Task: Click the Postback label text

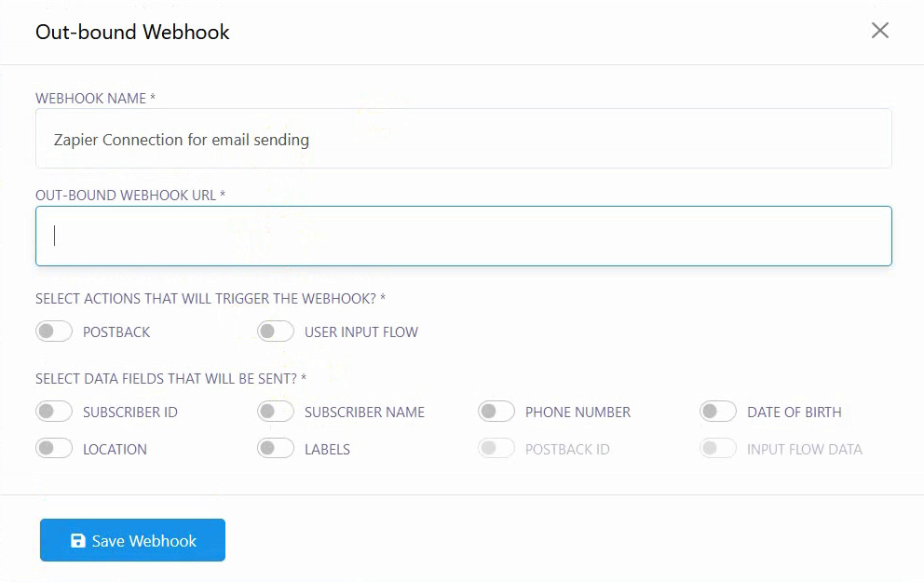Action: click(116, 332)
